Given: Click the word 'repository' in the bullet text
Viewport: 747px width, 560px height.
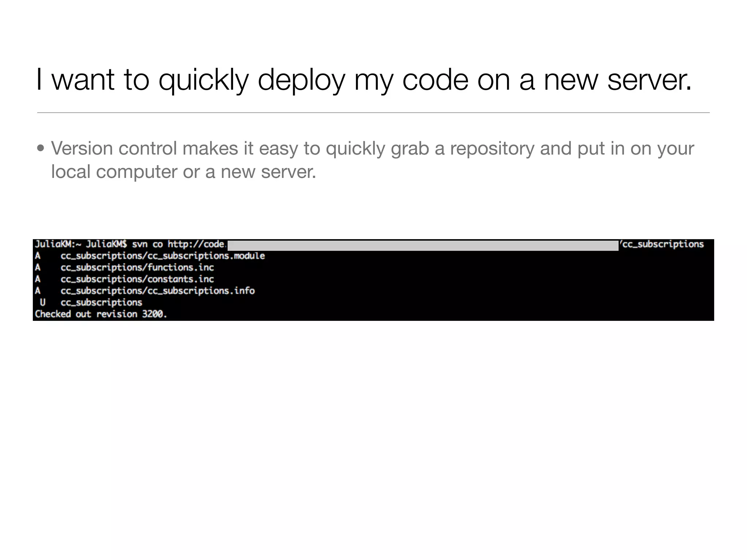Looking at the screenshot, I should coord(492,149).
